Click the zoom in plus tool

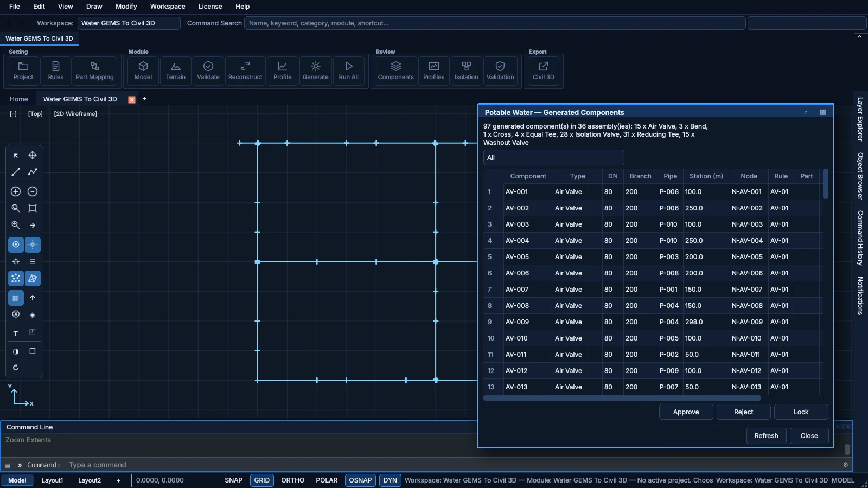16,191
